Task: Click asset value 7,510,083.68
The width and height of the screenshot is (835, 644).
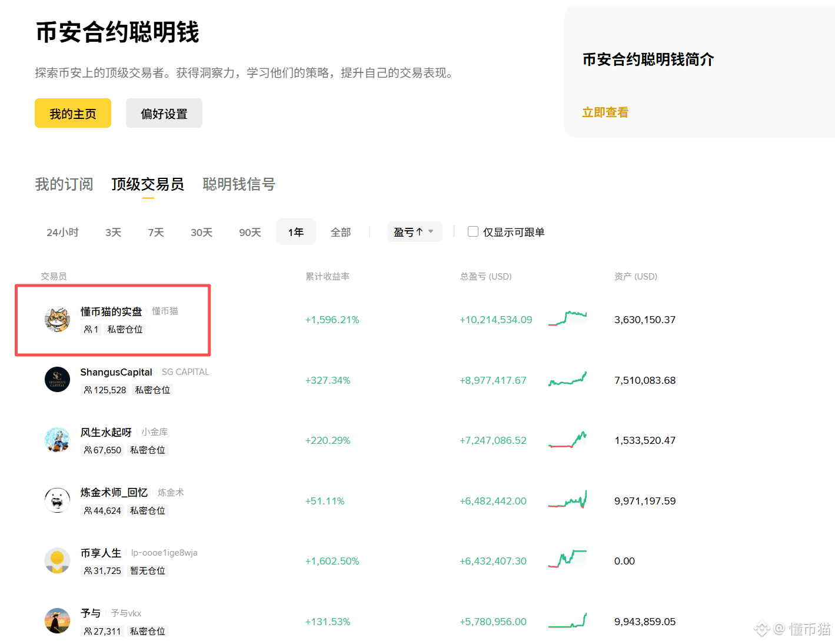Action: click(x=645, y=380)
